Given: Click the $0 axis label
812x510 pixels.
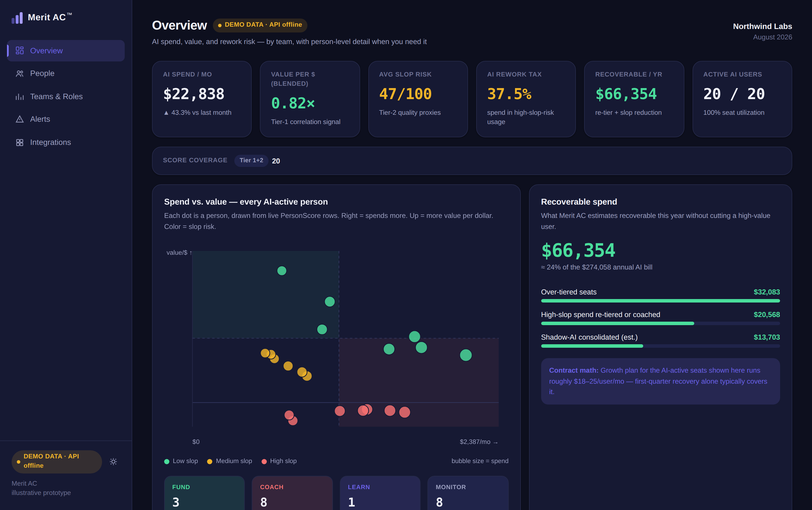Looking at the screenshot, I should tap(196, 442).
